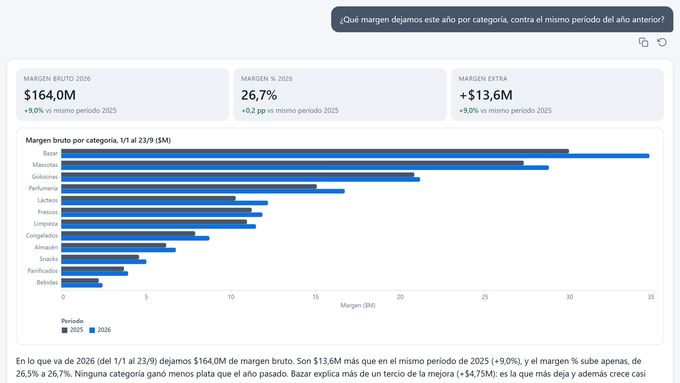Click the chart title Margen bruto por categoría
Viewport: 680px width, 383px height.
pyautogui.click(x=98, y=140)
